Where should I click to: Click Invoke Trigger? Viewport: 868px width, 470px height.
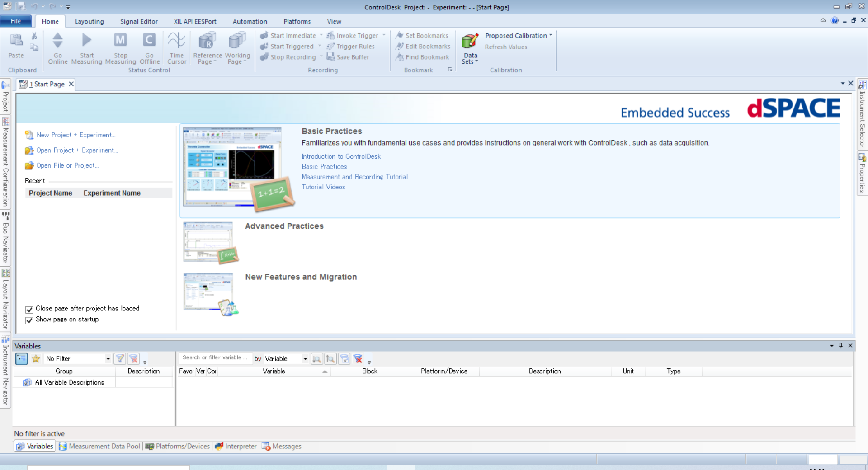(353, 35)
